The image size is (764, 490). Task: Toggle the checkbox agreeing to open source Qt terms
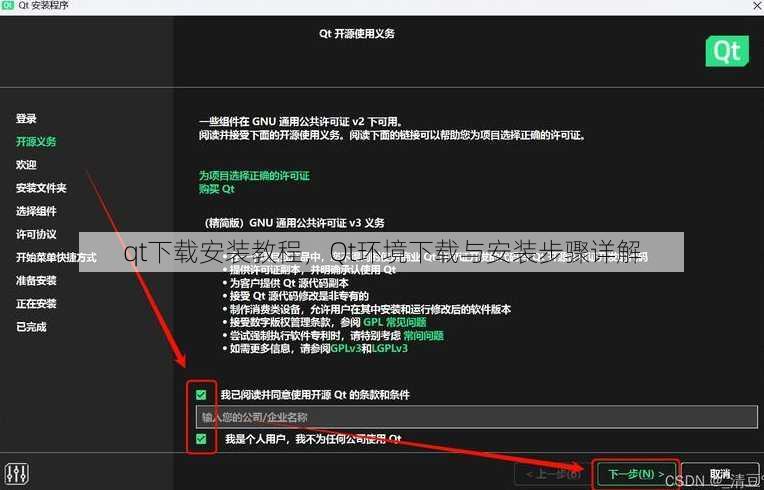[x=201, y=395]
